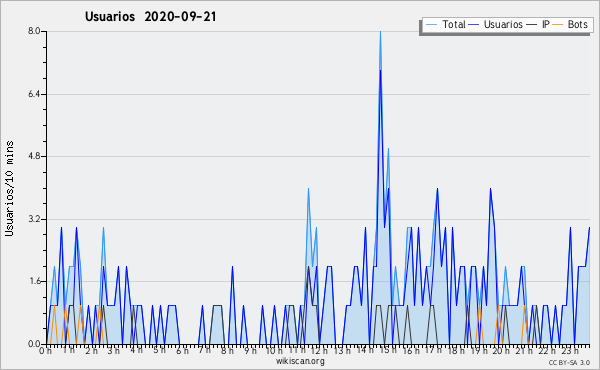Click the '17 h' x-axis label
This screenshot has width=600, height=370.
(433, 350)
